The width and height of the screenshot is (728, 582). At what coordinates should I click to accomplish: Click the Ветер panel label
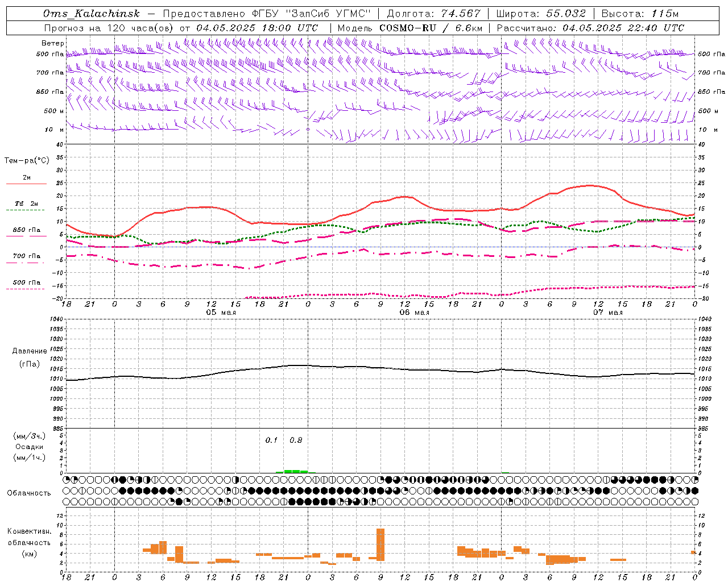(52, 43)
